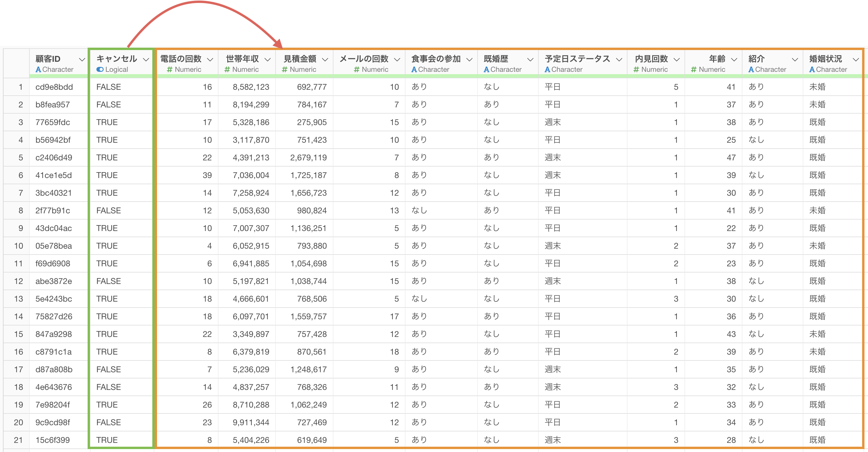Open the 電話の回数 column dropdown arrow
The image size is (868, 452).
click(x=210, y=60)
